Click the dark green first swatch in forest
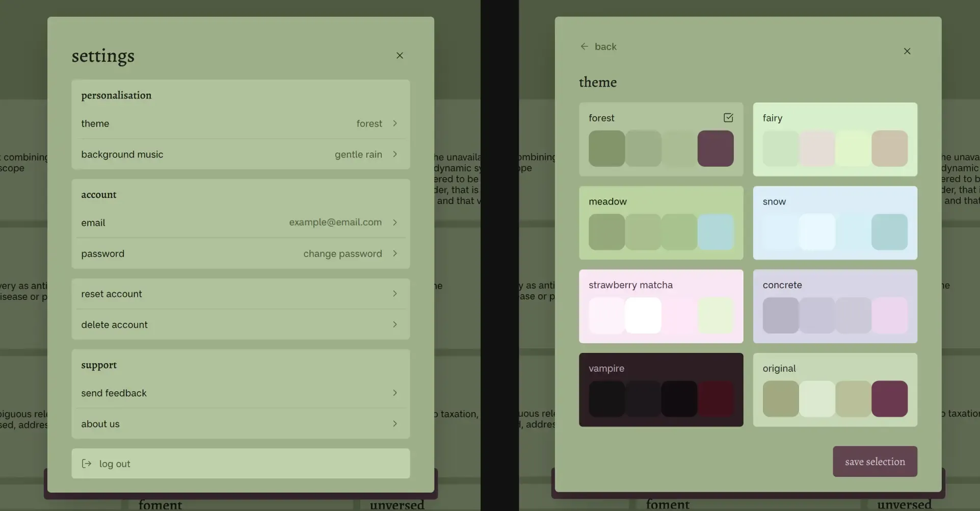 tap(606, 148)
